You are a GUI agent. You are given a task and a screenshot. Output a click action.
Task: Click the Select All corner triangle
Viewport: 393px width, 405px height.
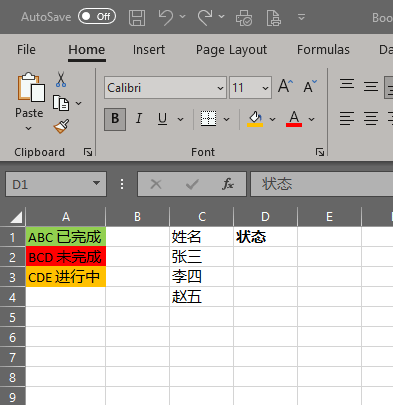16,217
